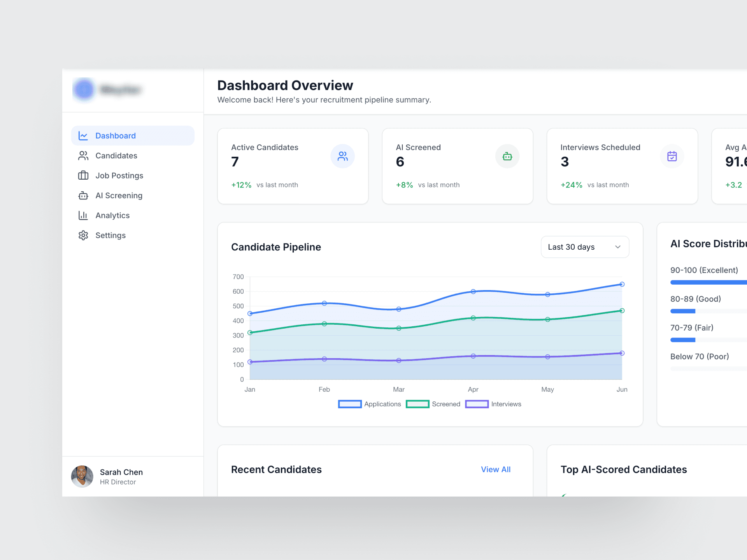Click the Candidates people icon in sidebar
The height and width of the screenshot is (560, 747).
tap(83, 156)
